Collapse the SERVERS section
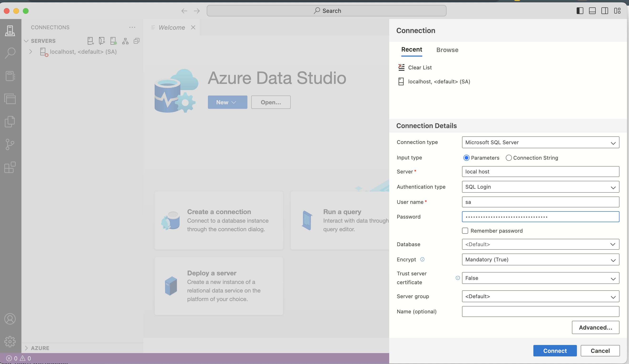 click(26, 41)
